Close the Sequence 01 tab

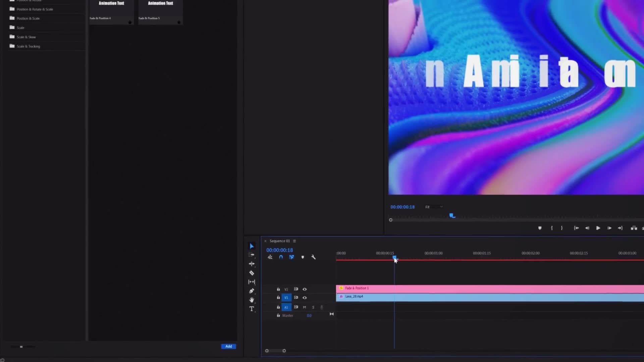coord(265,241)
